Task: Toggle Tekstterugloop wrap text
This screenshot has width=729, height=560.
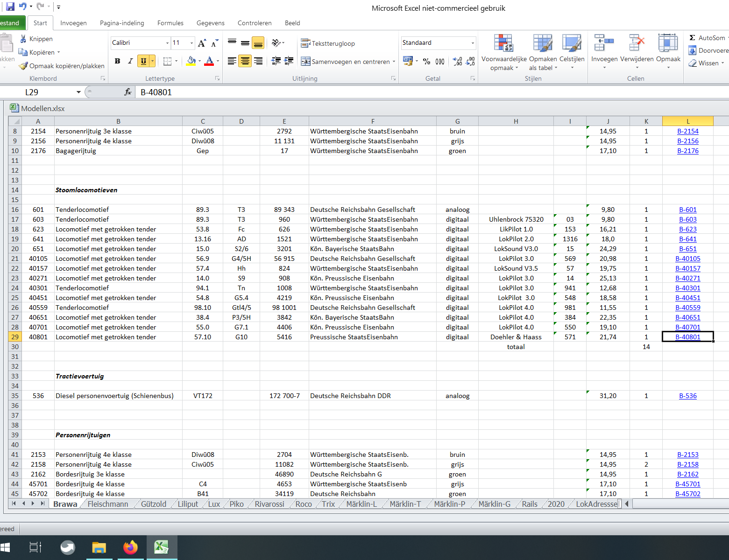Action: [x=328, y=43]
